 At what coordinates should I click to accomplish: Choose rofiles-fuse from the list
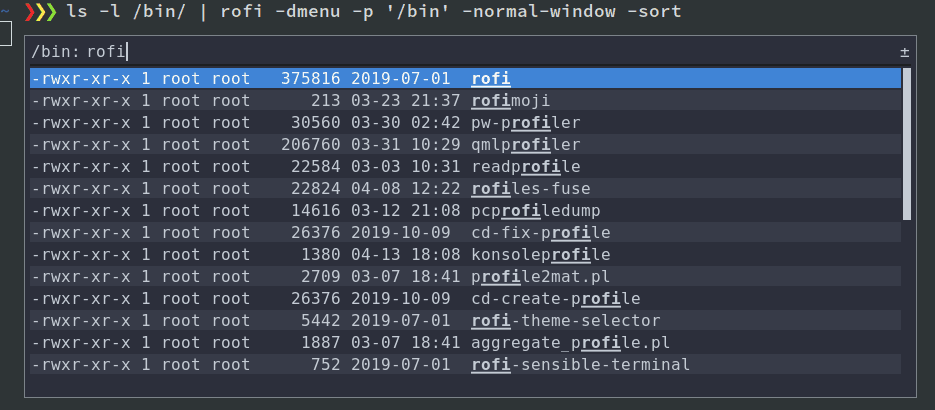coord(465,188)
